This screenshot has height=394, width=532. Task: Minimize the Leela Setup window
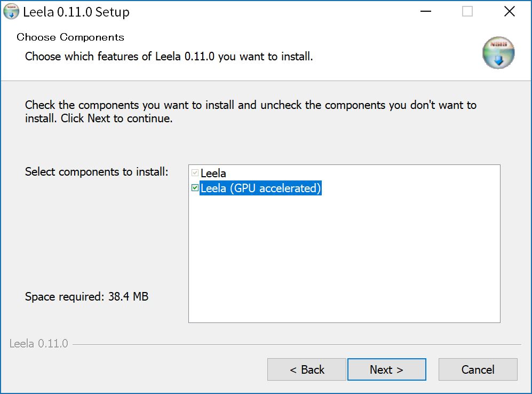[x=425, y=12]
